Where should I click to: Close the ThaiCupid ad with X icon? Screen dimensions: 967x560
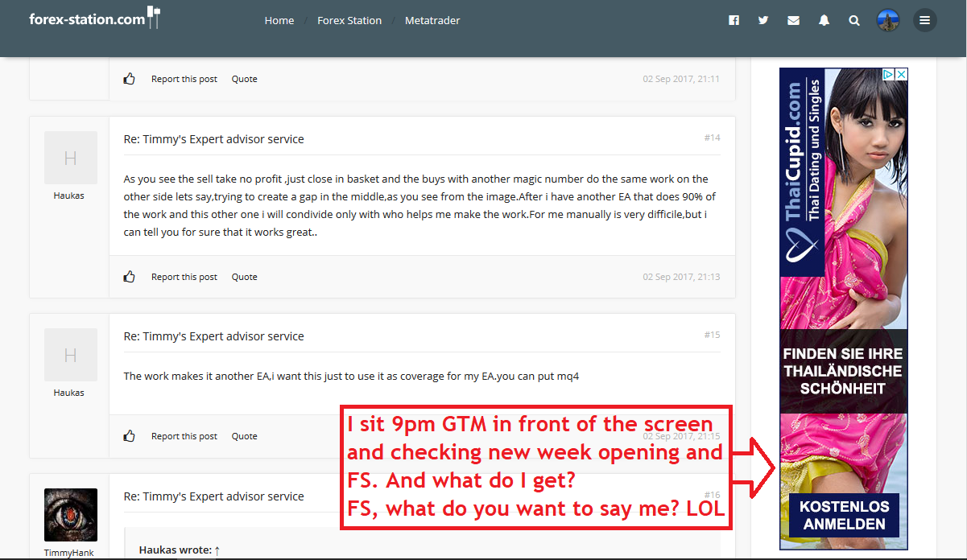pos(902,74)
